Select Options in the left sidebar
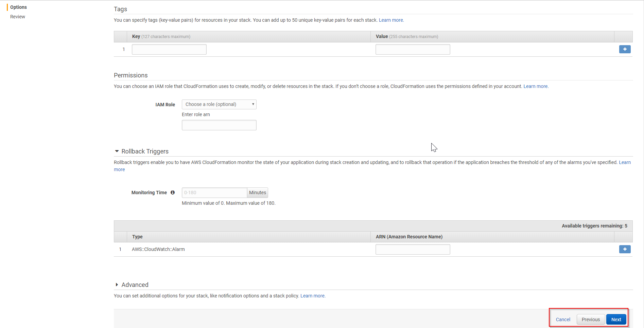The width and height of the screenshot is (644, 328). [18, 7]
